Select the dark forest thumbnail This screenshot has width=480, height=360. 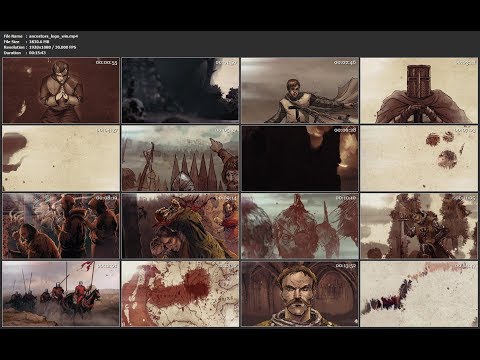point(180,90)
